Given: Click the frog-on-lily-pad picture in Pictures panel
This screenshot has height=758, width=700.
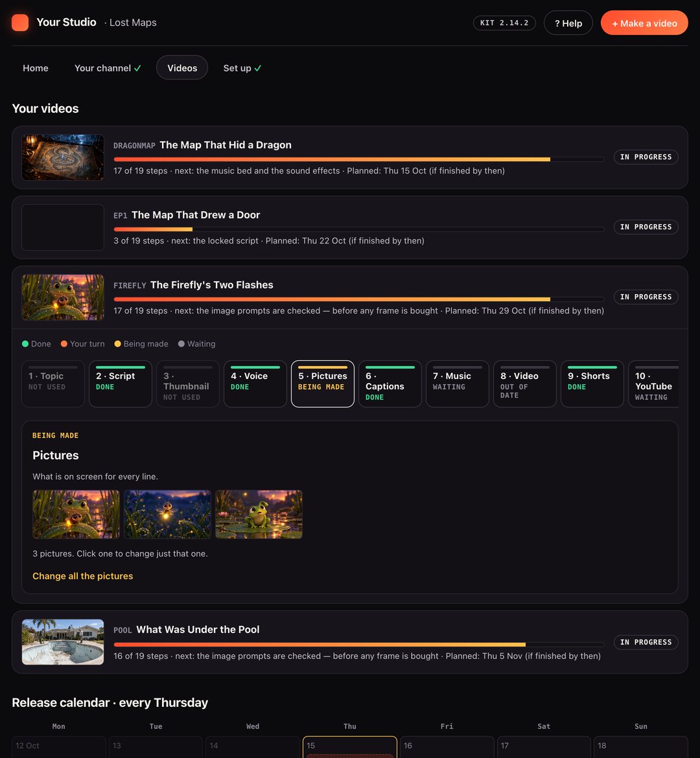Looking at the screenshot, I should pos(259,514).
